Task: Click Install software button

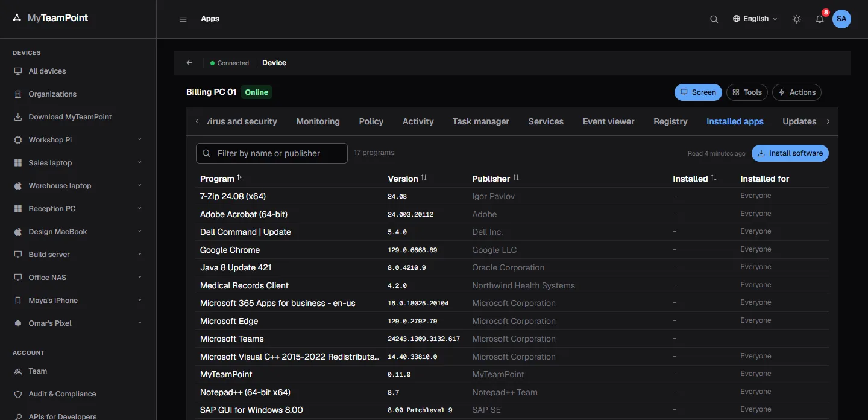Action: 790,153
